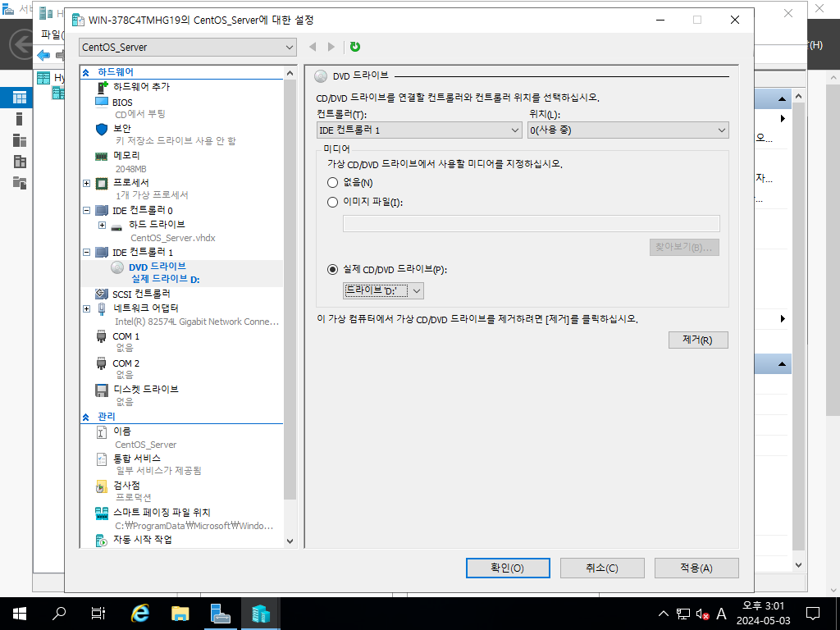
Task: Open taskbar search magnifier
Action: point(59,614)
